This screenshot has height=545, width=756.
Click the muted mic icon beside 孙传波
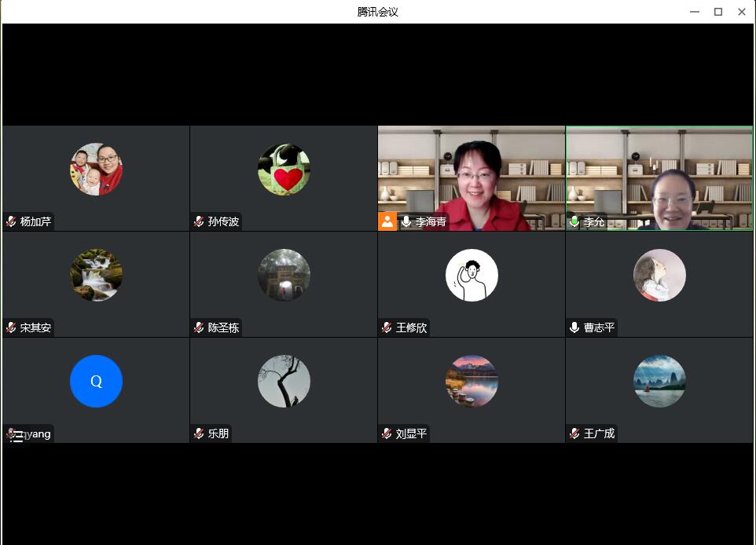(x=199, y=221)
